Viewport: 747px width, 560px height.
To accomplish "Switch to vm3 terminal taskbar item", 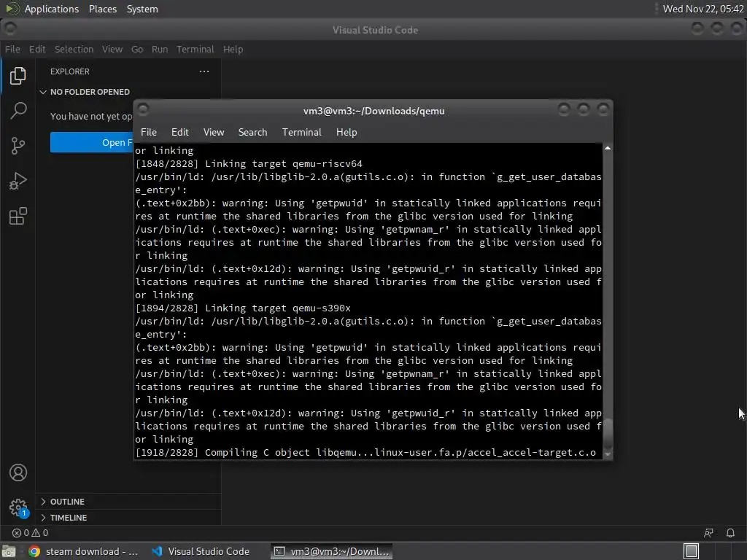I will click(332, 551).
